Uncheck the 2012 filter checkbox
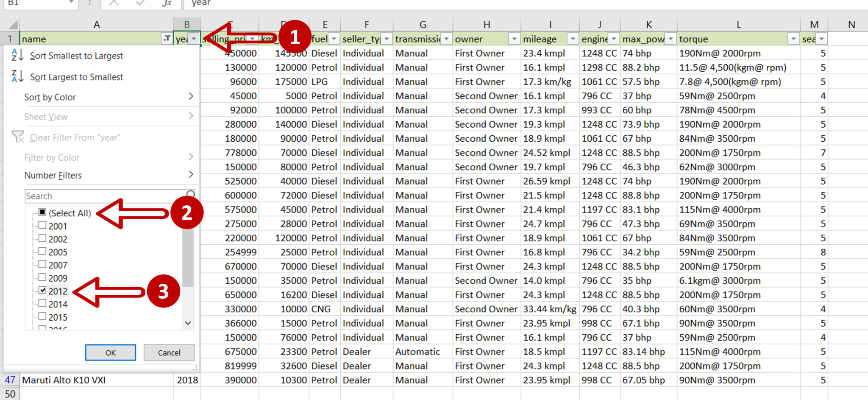Image resolution: width=868 pixels, height=400 pixels. pyautogui.click(x=42, y=290)
